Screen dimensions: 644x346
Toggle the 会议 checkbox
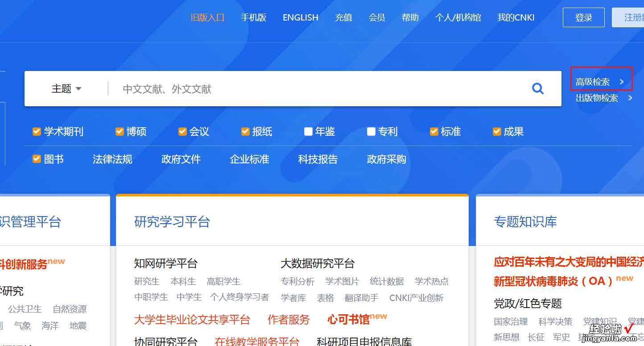(x=182, y=131)
